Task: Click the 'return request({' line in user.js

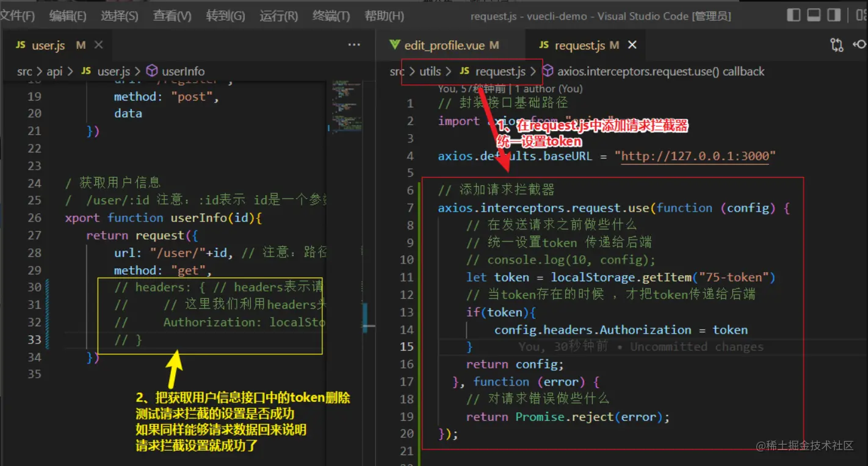Action: tap(142, 235)
